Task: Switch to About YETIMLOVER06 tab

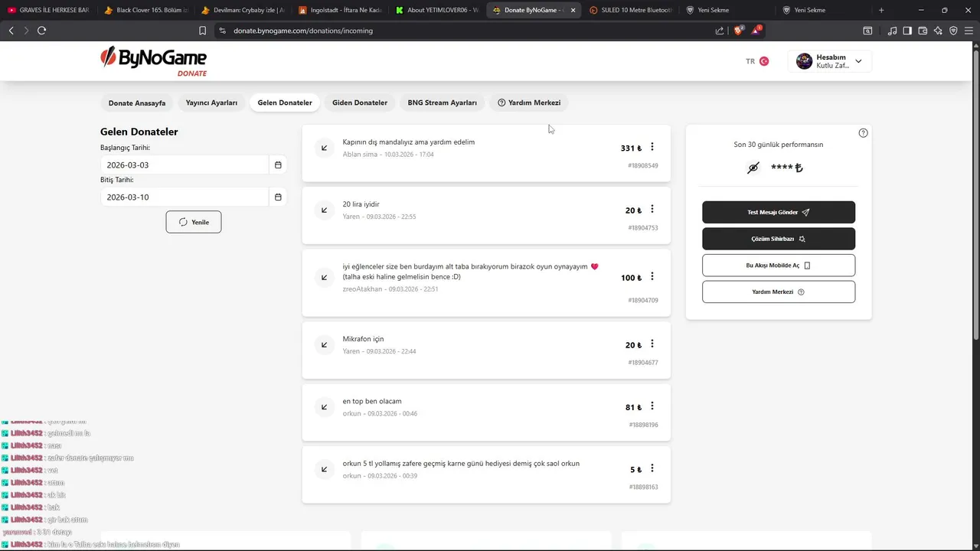Action: tap(438, 10)
